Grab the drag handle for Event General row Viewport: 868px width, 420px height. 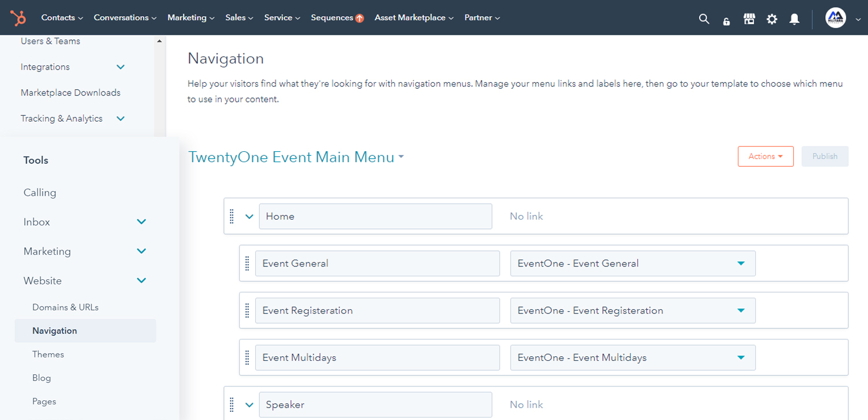[247, 263]
